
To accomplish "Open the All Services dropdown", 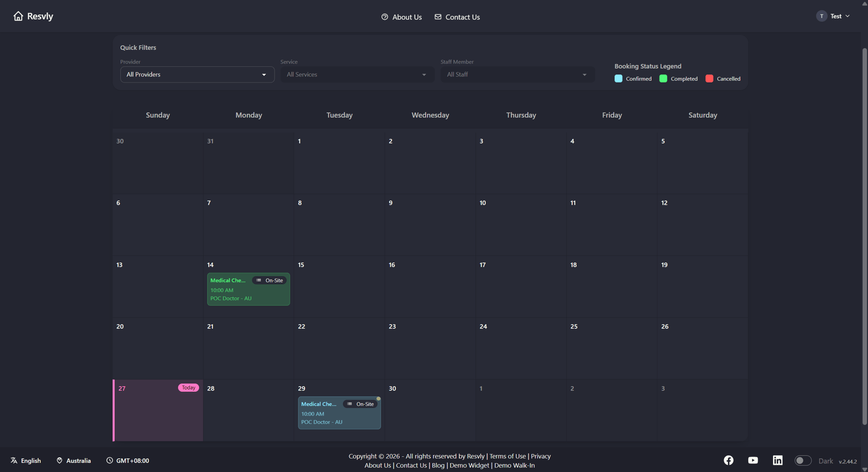I will coord(357,74).
